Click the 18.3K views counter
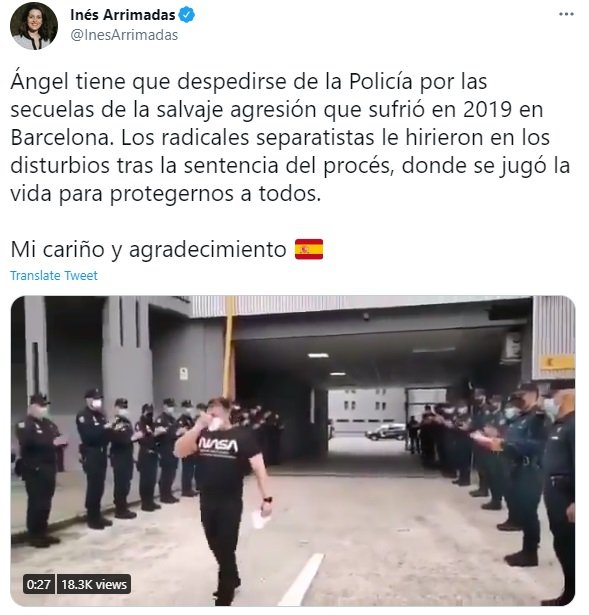The image size is (589, 615). point(94,584)
